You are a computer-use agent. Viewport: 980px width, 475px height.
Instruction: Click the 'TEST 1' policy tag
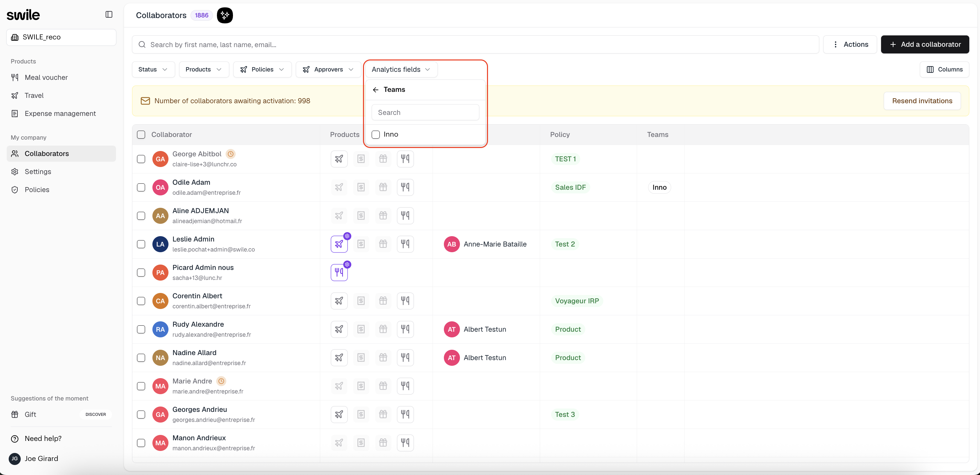click(565, 159)
